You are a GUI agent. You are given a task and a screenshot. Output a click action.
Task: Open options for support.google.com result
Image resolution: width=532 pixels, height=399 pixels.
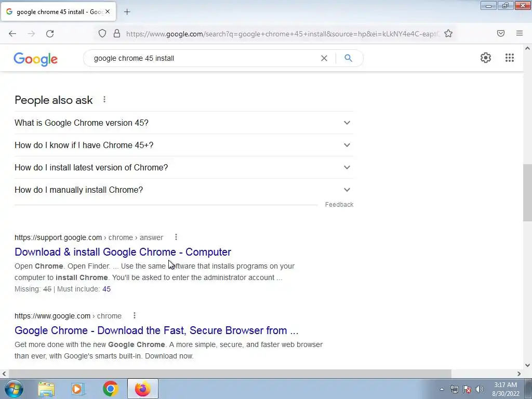(x=176, y=237)
